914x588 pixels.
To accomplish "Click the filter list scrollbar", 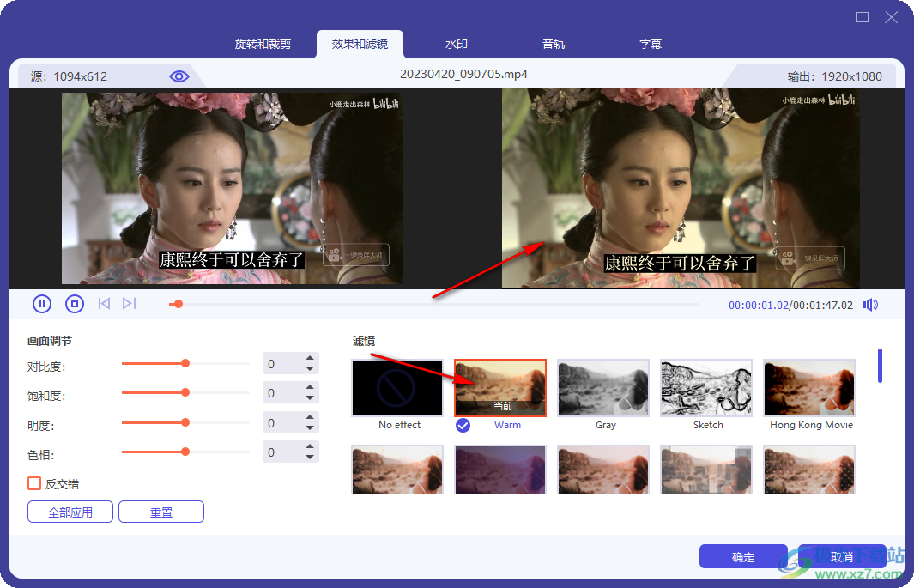I will [x=880, y=366].
